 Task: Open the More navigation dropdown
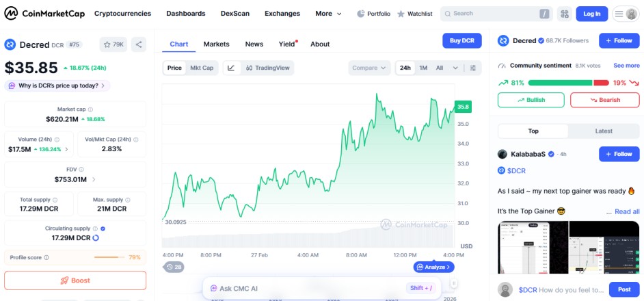tap(328, 14)
